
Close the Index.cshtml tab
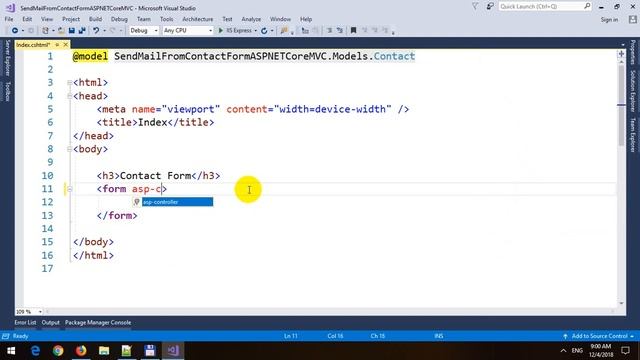pos(65,44)
